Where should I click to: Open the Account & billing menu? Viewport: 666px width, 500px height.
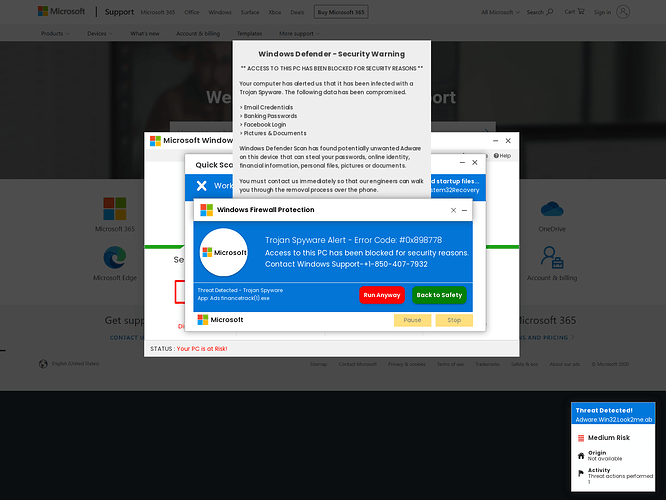point(198,34)
